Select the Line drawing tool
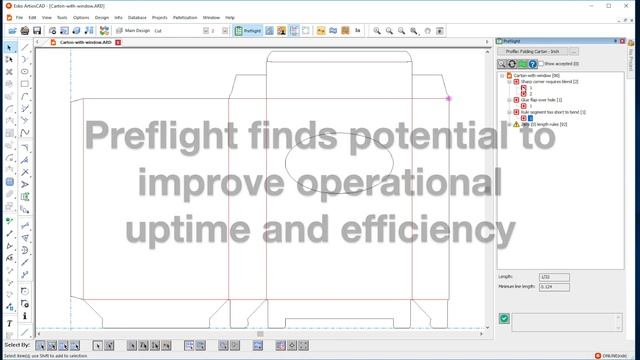This screenshot has width=640, height=360. click(24, 48)
